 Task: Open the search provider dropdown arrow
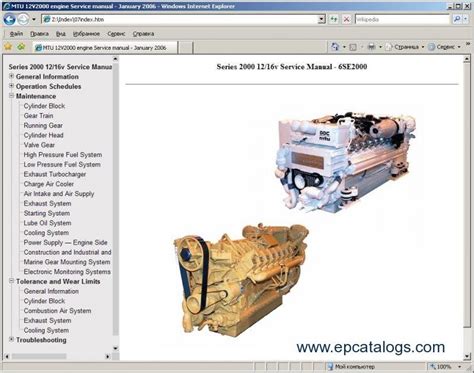pos(466,19)
